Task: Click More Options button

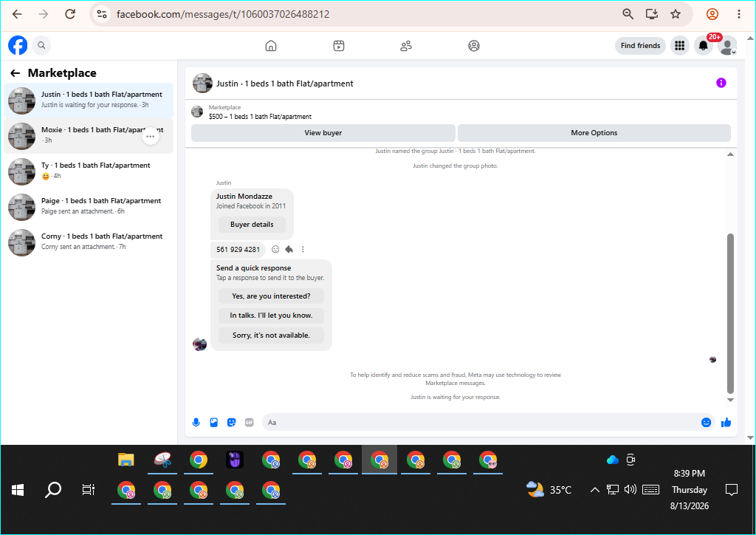Action: pos(594,133)
